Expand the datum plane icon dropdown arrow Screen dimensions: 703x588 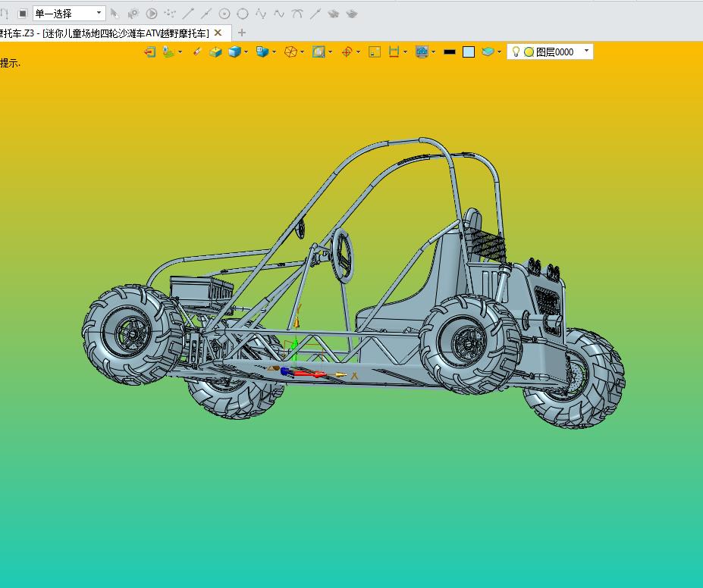180,52
